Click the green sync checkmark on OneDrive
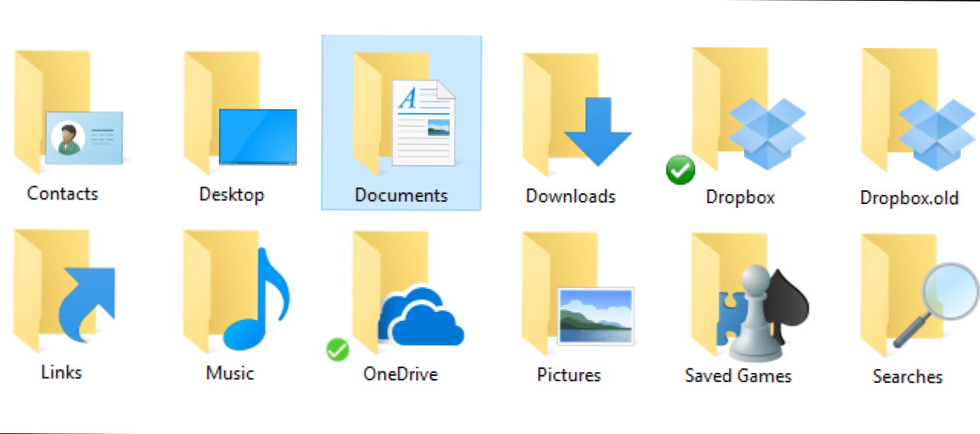 point(337,351)
